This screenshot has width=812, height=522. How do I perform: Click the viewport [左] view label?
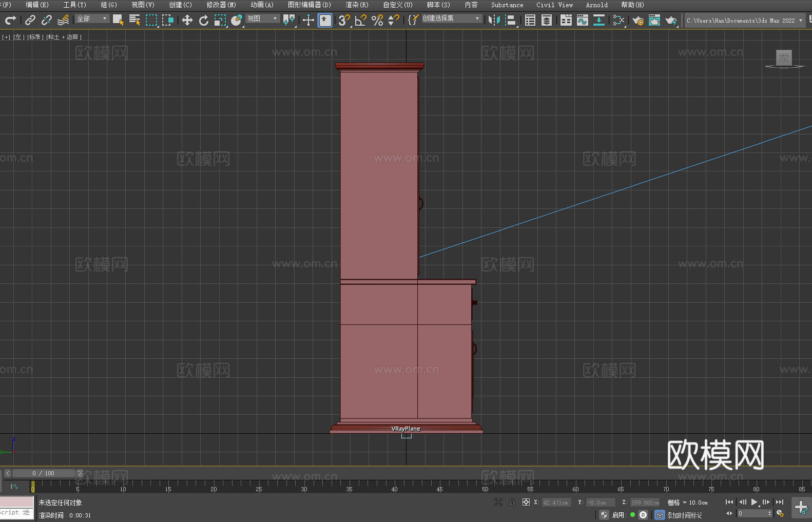coord(18,37)
